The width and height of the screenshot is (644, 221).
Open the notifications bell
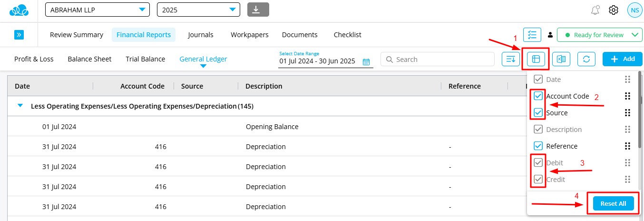(x=595, y=10)
